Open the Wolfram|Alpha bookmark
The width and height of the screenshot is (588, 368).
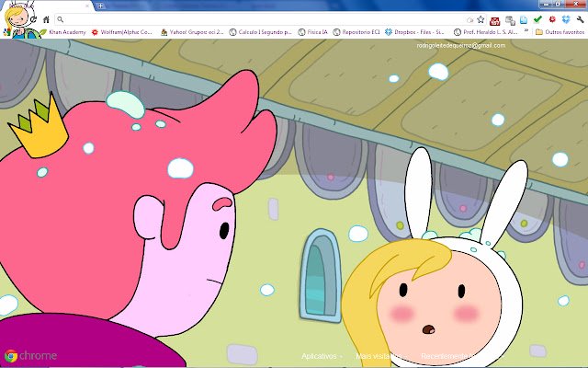coord(122,32)
